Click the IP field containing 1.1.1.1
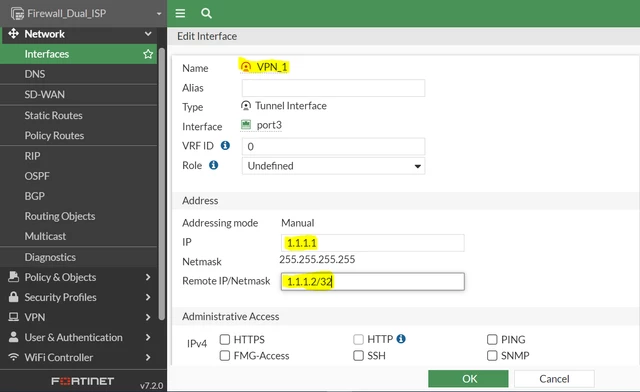This screenshot has height=392, width=640. tap(372, 243)
